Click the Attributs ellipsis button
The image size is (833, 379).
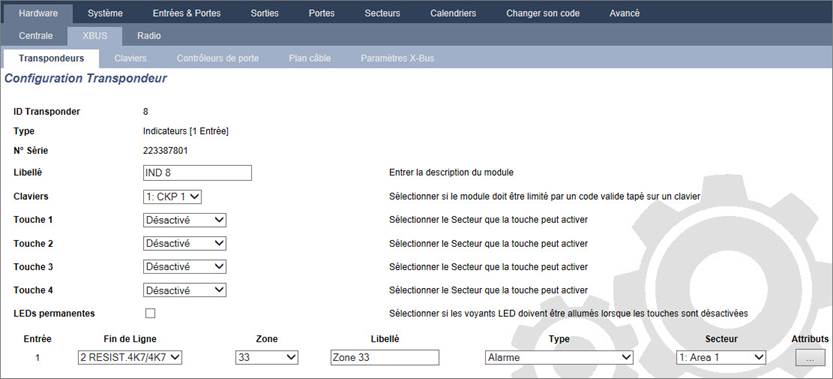tap(810, 358)
